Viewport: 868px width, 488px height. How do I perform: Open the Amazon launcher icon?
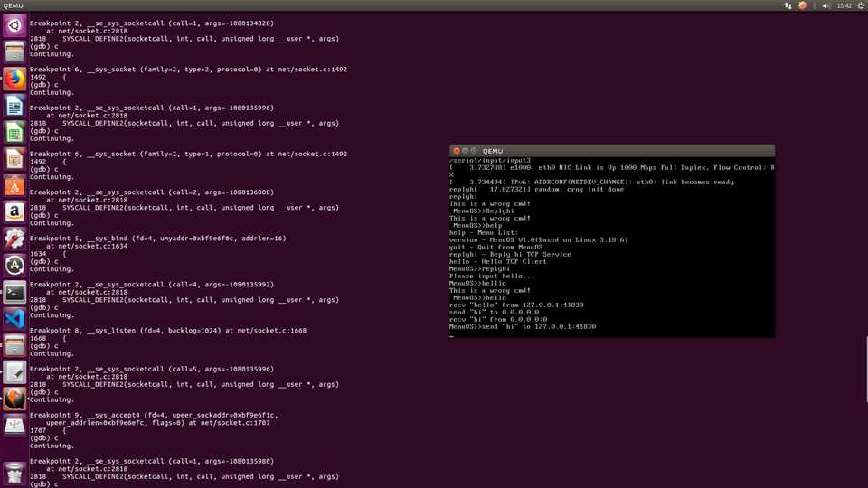pos(14,211)
